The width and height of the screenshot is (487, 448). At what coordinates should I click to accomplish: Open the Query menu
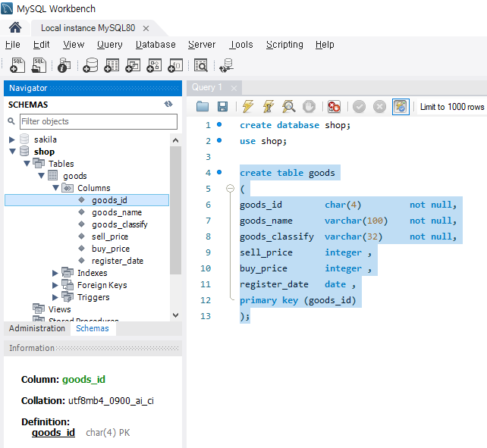click(x=110, y=45)
